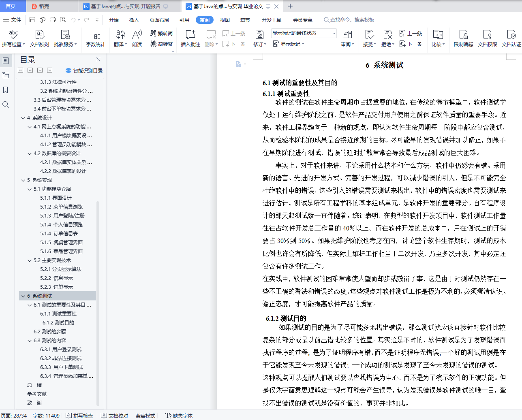The width and height of the screenshot is (522, 420).
Task: Run 文档校对 from the ribbon
Action: 40,38
